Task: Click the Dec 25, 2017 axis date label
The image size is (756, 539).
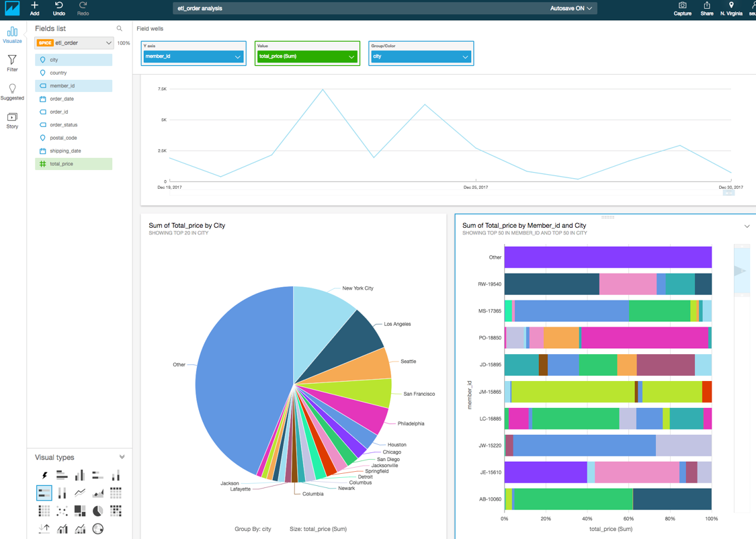Action: pos(476,187)
